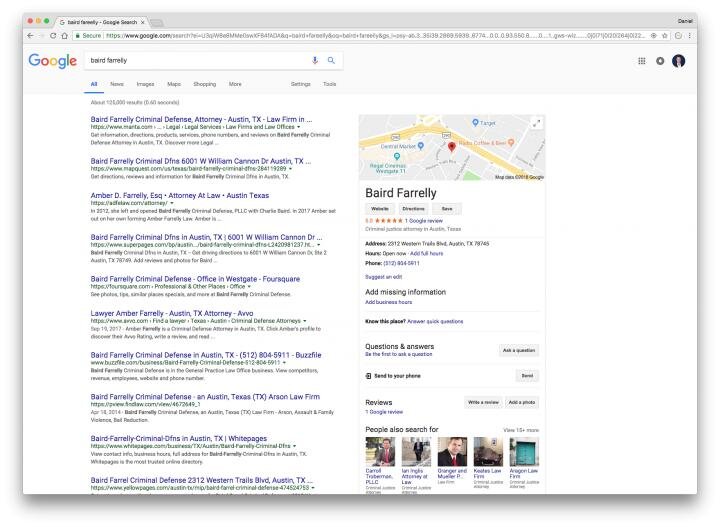Expand the superpages.com result URL dropdown arrow
The height and width of the screenshot is (527, 720).
pos(319,245)
